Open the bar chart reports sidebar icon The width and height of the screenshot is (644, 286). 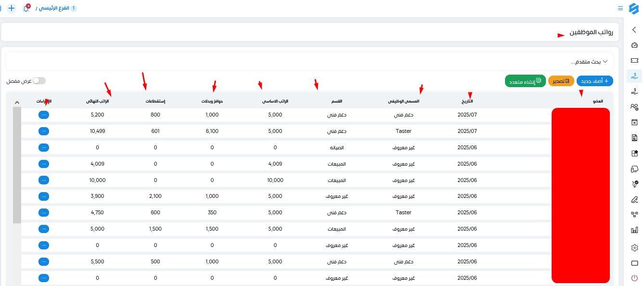click(634, 231)
